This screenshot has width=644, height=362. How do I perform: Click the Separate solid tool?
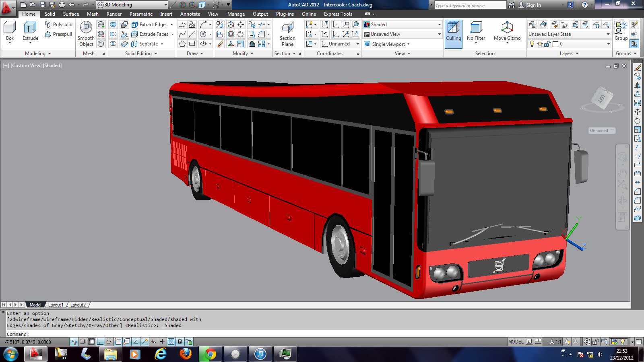(144, 44)
